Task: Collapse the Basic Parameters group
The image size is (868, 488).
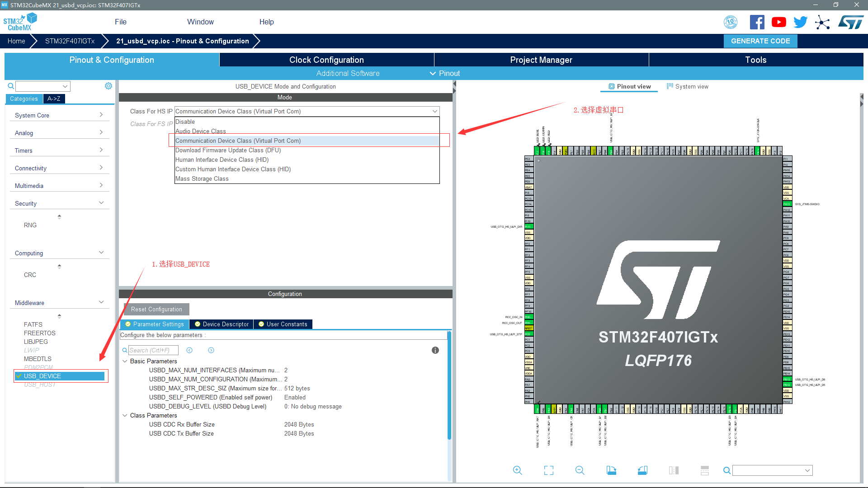Action: pos(125,361)
